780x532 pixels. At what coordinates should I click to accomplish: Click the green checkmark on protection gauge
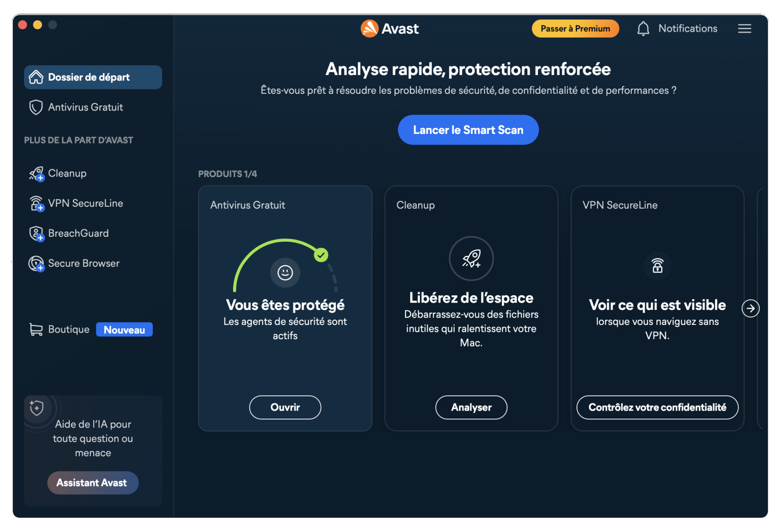click(x=321, y=255)
